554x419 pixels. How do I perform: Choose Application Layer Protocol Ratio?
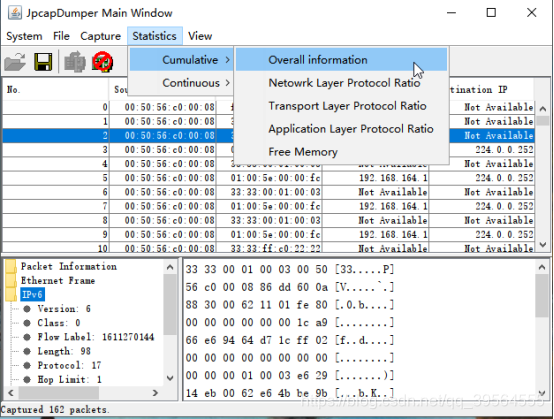[341, 129]
